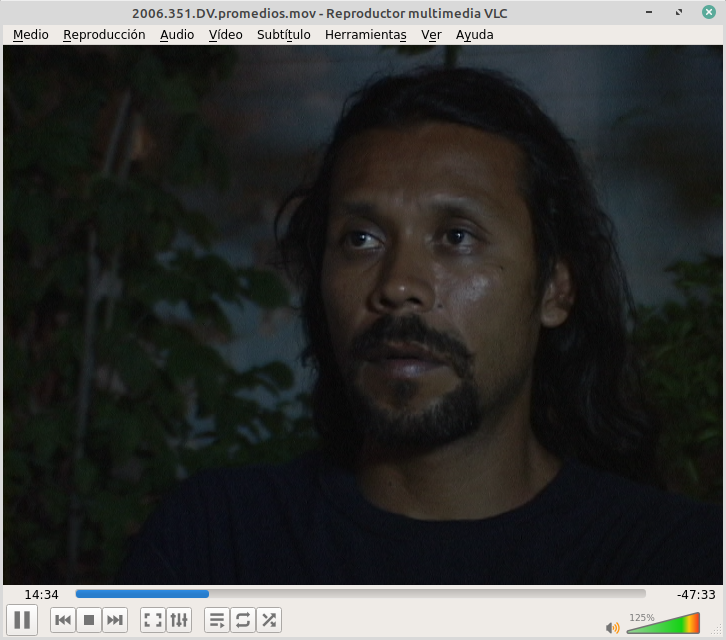726x640 pixels.
Task: Click remaining time -47:33 label
Action: 695,594
